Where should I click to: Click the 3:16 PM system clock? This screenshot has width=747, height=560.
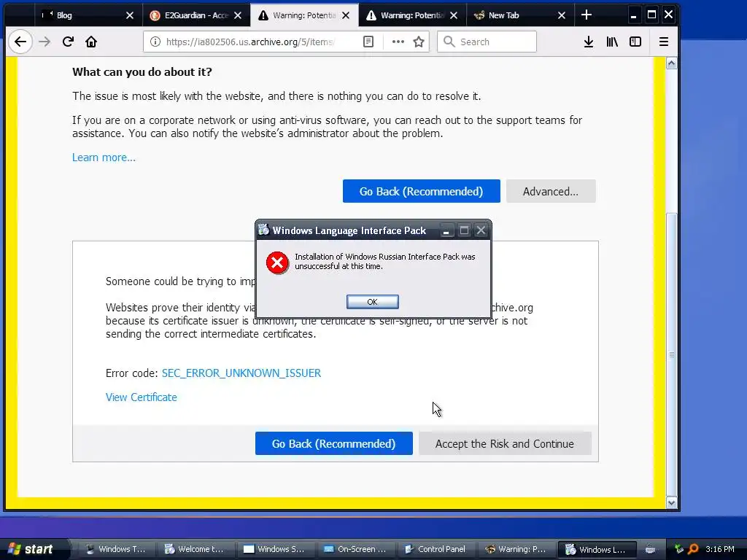[720, 549]
